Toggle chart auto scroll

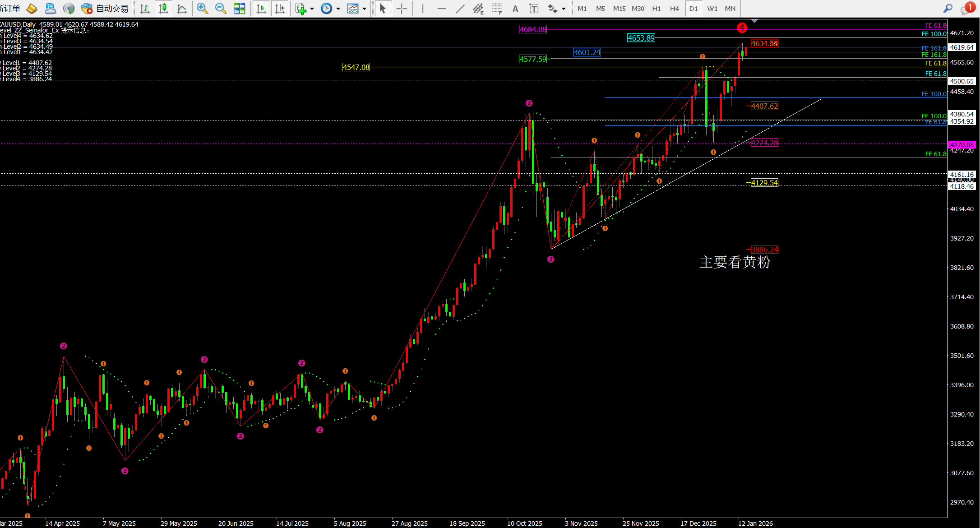pyautogui.click(x=261, y=8)
